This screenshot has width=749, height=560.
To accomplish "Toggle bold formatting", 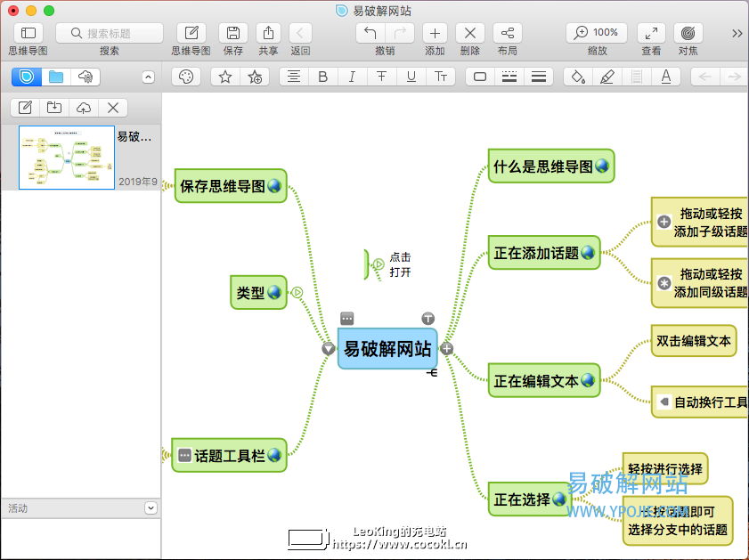I will [323, 77].
